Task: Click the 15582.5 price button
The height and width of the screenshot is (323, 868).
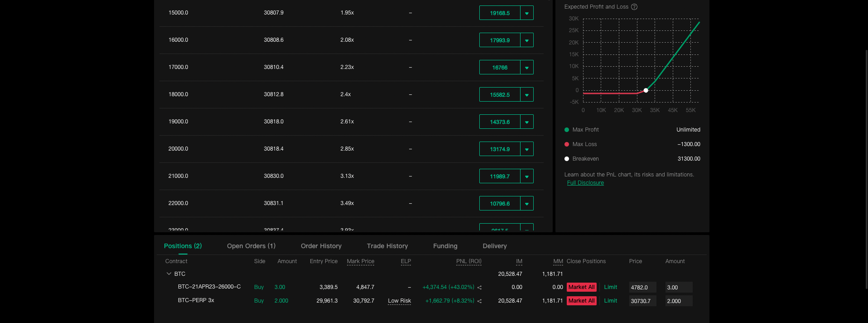Action: pyautogui.click(x=500, y=94)
